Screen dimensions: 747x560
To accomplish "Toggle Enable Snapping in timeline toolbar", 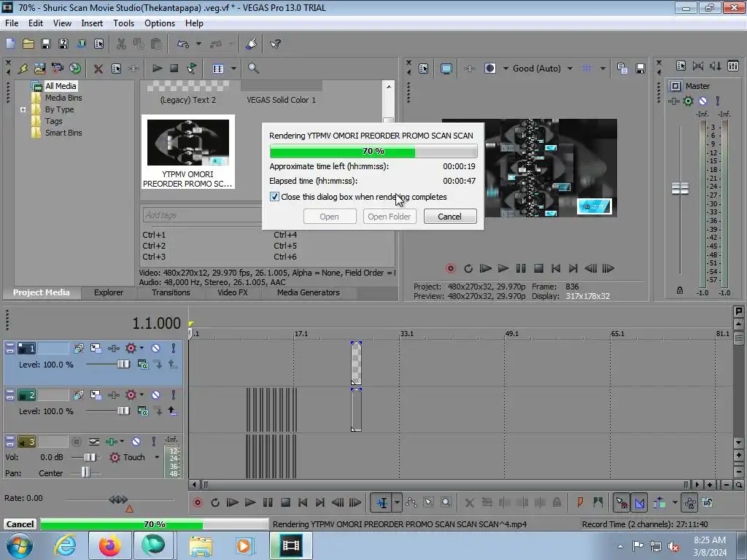I will pos(622,502).
